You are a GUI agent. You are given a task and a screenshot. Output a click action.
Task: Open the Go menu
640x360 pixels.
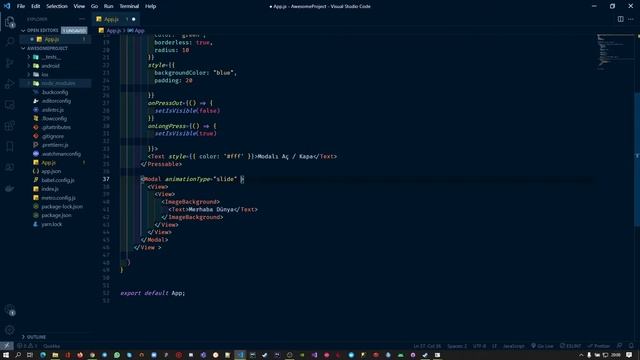click(x=94, y=6)
